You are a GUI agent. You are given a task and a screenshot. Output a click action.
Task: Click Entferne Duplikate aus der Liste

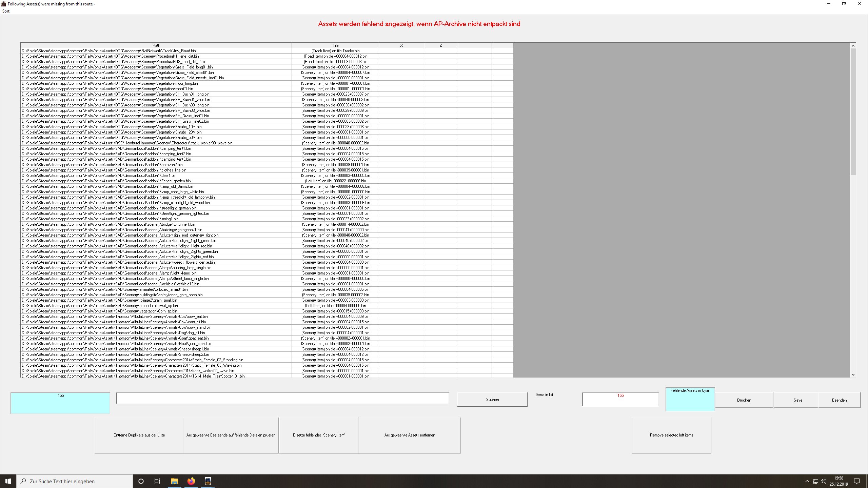[139, 435]
